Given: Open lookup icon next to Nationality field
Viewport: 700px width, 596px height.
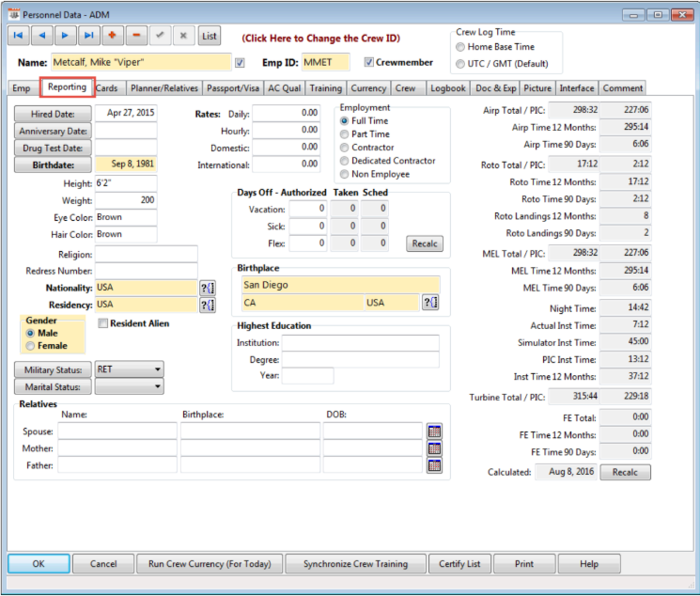Looking at the screenshot, I should 208,288.
